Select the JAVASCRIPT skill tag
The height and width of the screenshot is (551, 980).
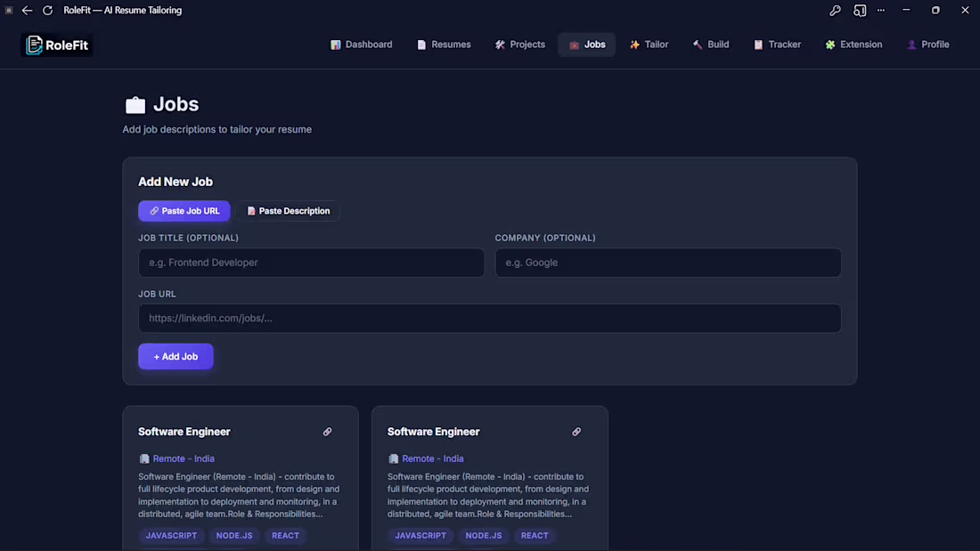coord(171,535)
